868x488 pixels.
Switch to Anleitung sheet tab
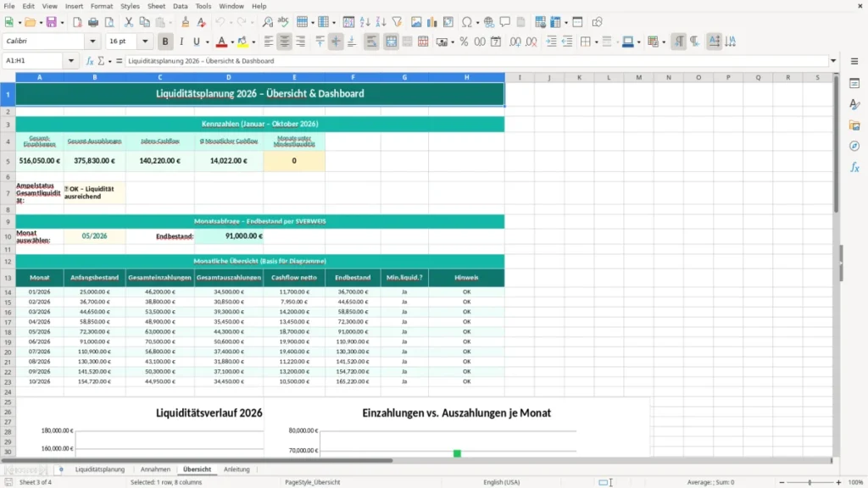[236, 469]
